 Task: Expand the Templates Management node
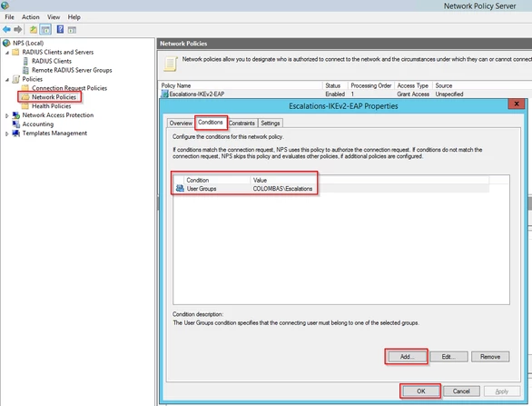point(6,134)
